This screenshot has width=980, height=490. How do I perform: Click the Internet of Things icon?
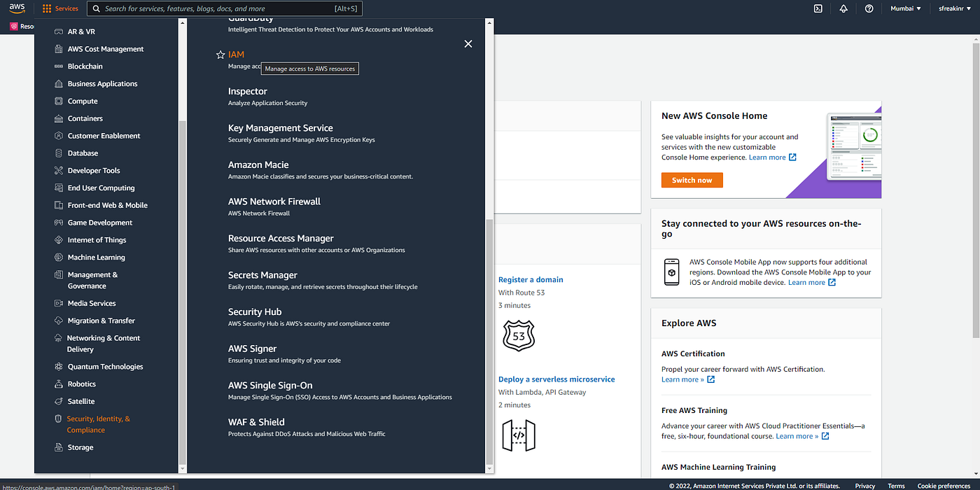point(59,239)
